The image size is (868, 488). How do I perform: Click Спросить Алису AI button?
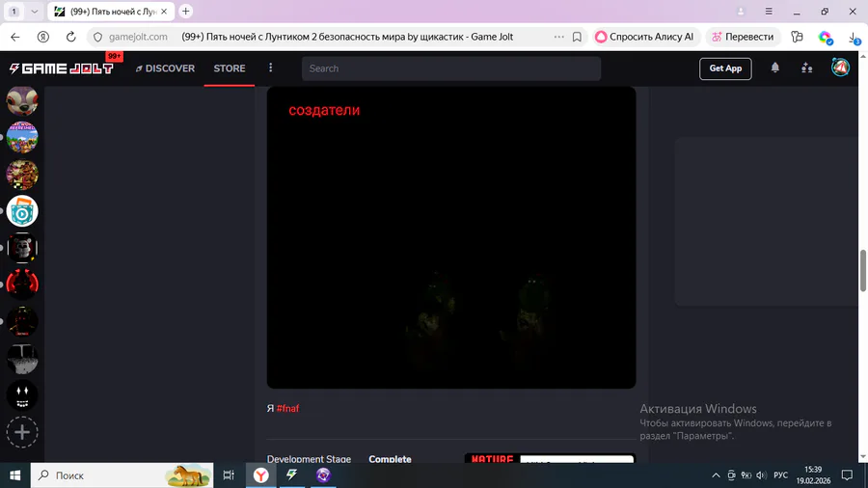point(645,37)
